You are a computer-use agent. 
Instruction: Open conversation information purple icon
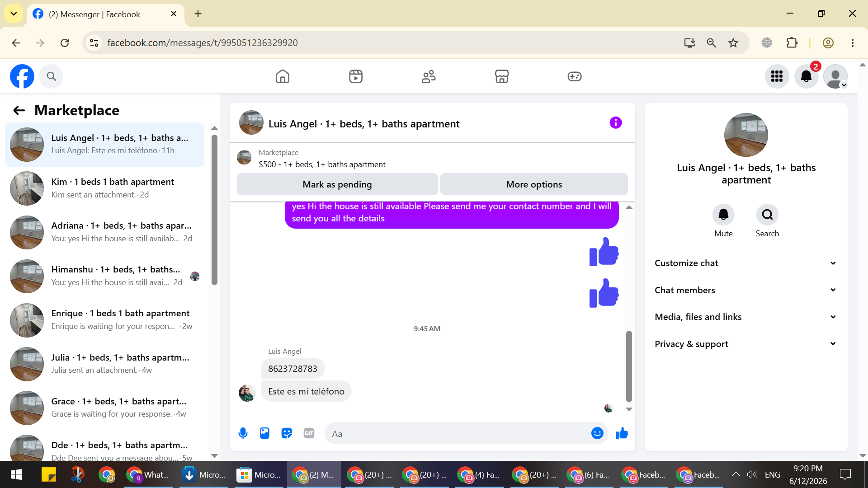click(615, 122)
